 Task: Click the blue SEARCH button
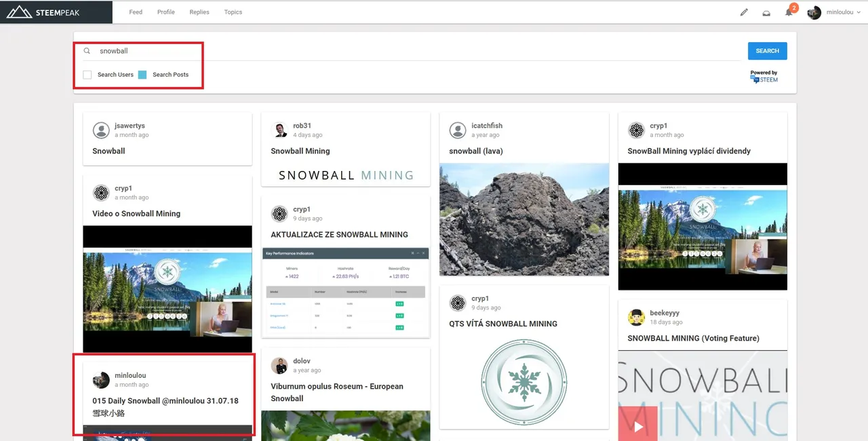pos(768,51)
